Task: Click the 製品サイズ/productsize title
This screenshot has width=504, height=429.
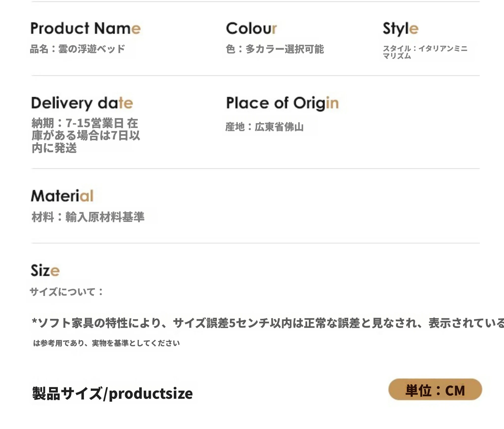Action: (x=112, y=393)
